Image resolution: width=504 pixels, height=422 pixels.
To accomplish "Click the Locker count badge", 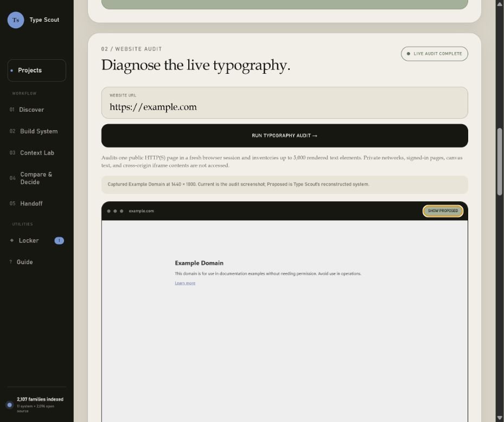I will click(59, 240).
